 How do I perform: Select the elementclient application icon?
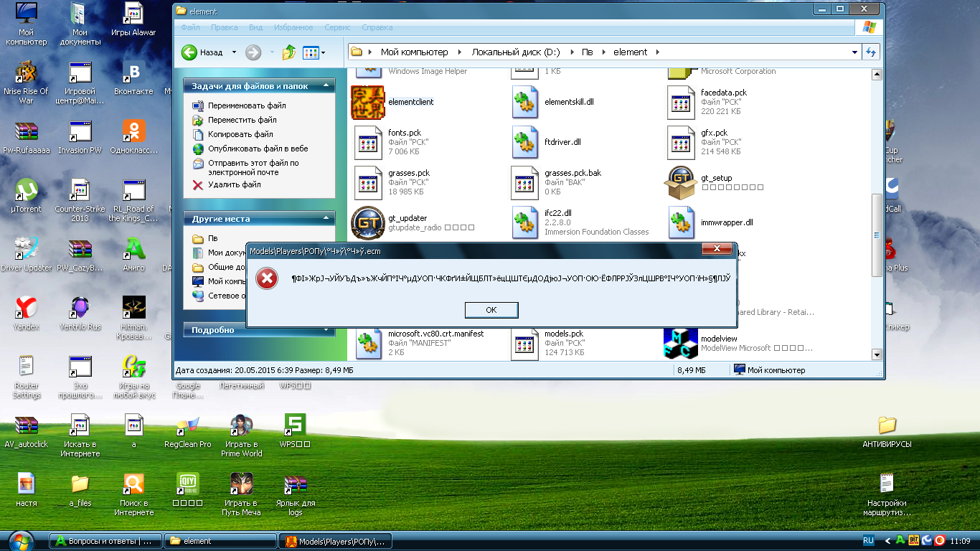[x=368, y=103]
